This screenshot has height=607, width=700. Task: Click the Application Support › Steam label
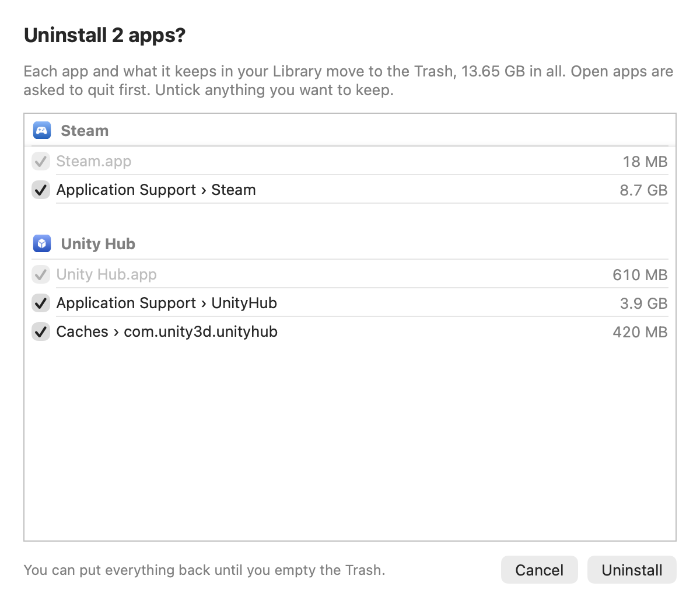(x=156, y=190)
